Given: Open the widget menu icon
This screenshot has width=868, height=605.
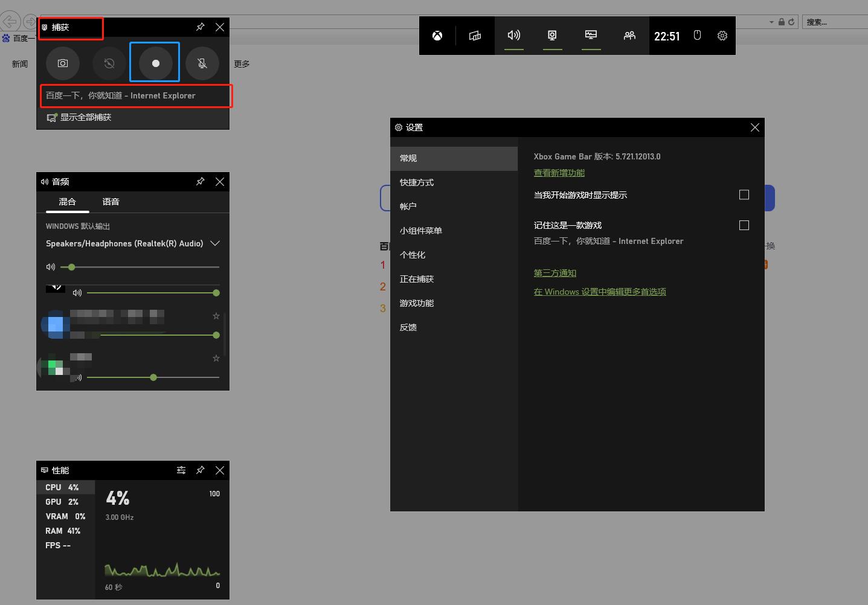Looking at the screenshot, I should 475,36.
